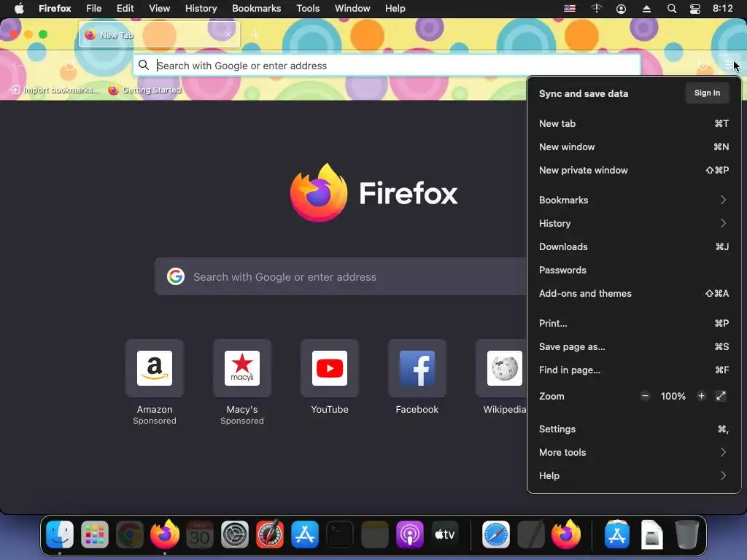This screenshot has height=560, width=747.
Task: Open a new tab with the plus button
Action: tap(256, 34)
